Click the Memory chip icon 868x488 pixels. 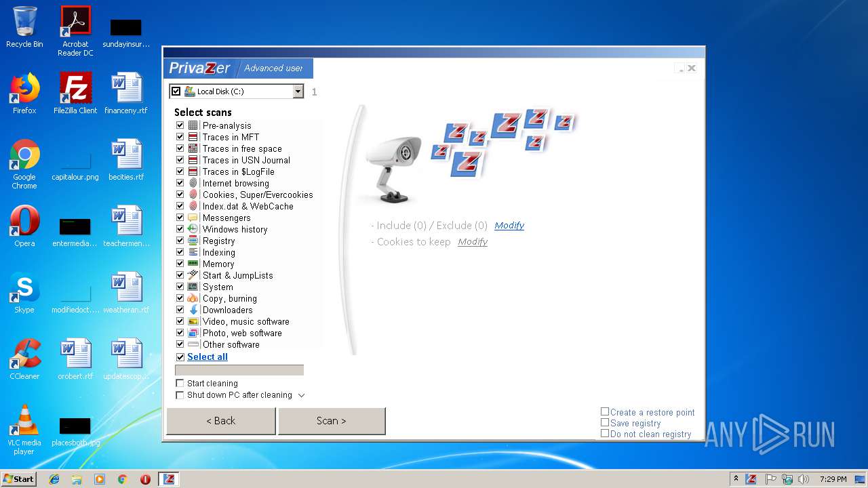[193, 264]
